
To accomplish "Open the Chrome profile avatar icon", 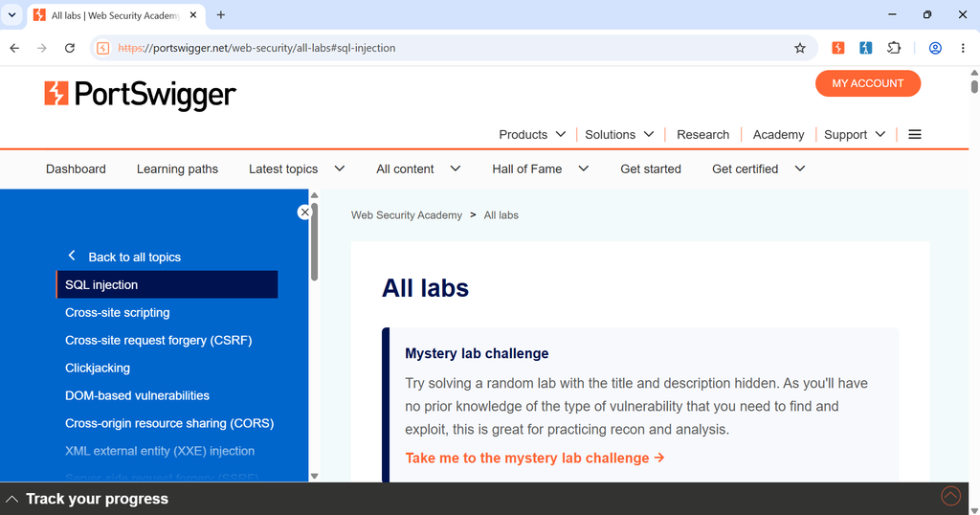I will click(x=935, y=48).
